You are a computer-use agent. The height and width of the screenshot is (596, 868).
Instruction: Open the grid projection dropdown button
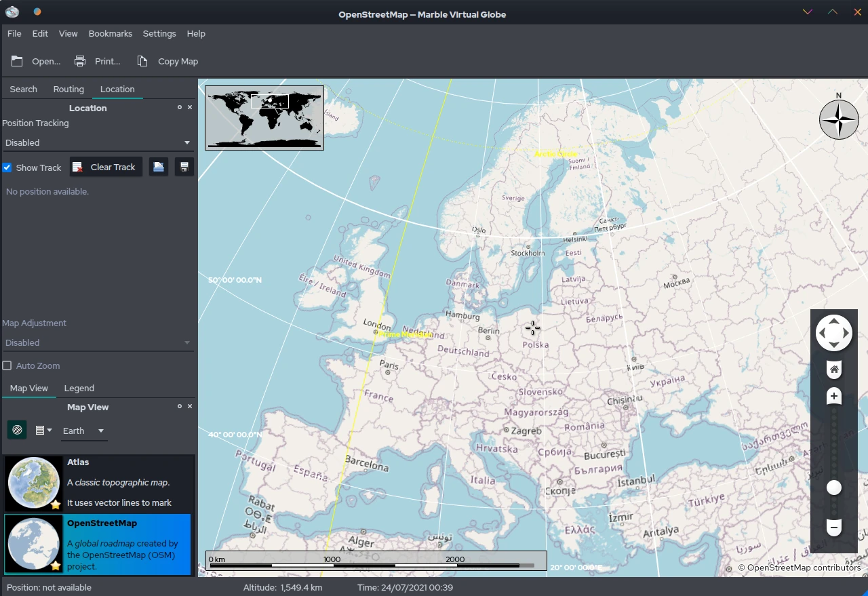coord(43,430)
